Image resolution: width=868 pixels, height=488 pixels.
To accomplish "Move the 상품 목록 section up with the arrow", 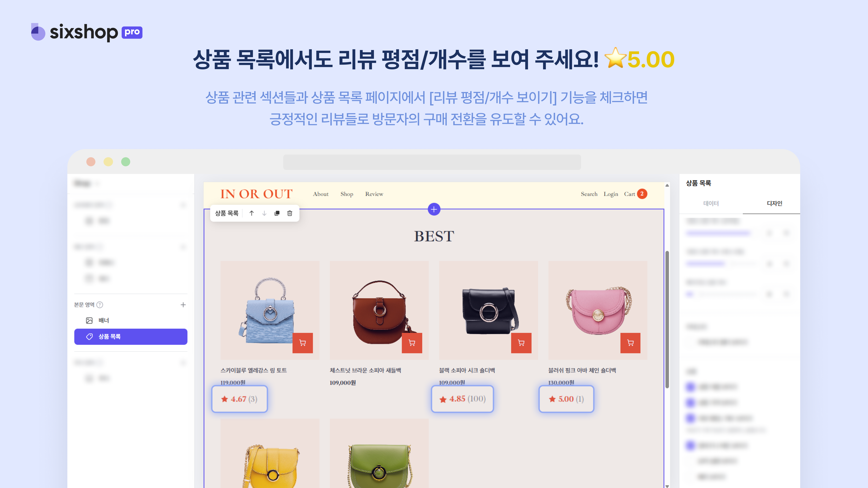I will tap(251, 213).
